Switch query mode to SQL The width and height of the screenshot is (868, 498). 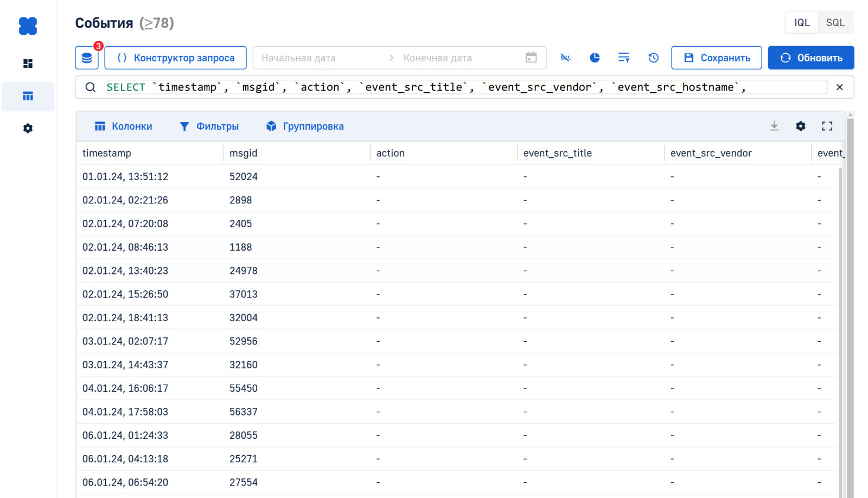pyautogui.click(x=835, y=23)
